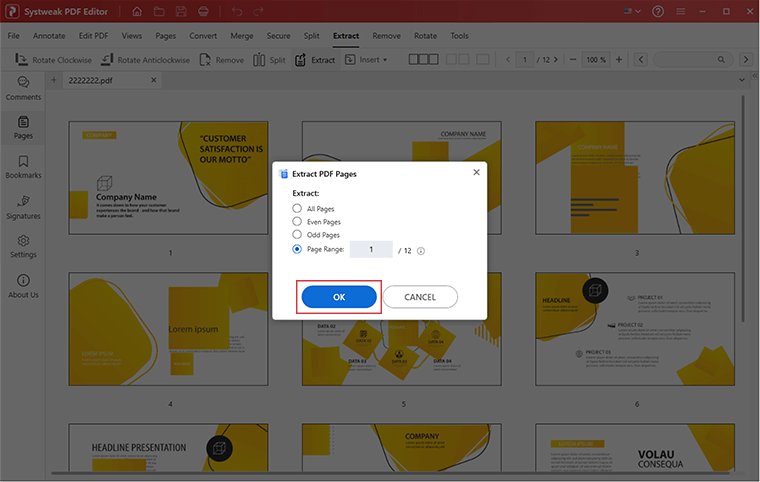Close the 2222222.pdf tab
The height and width of the screenshot is (482, 760).
(154, 80)
